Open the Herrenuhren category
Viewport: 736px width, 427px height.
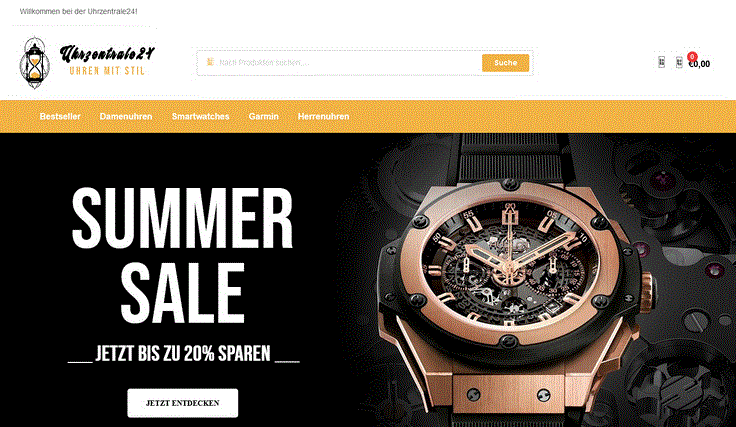[323, 116]
